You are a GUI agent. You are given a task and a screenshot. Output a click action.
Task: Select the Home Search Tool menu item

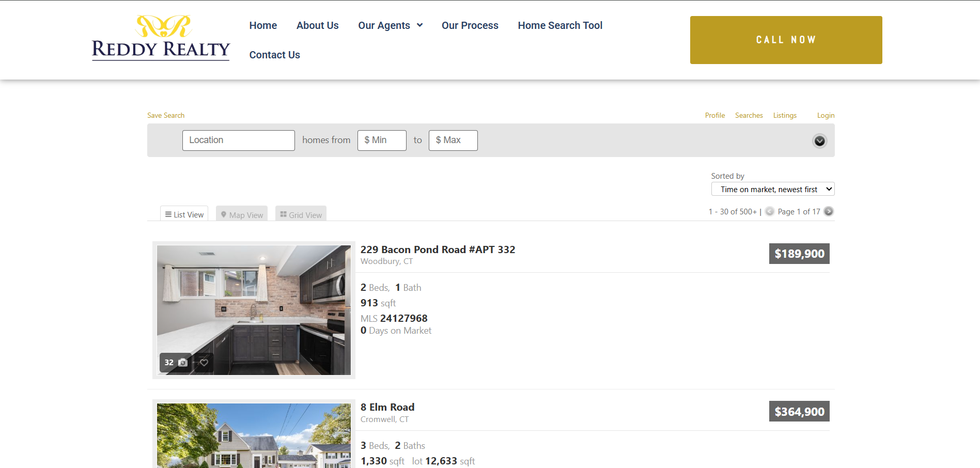560,25
